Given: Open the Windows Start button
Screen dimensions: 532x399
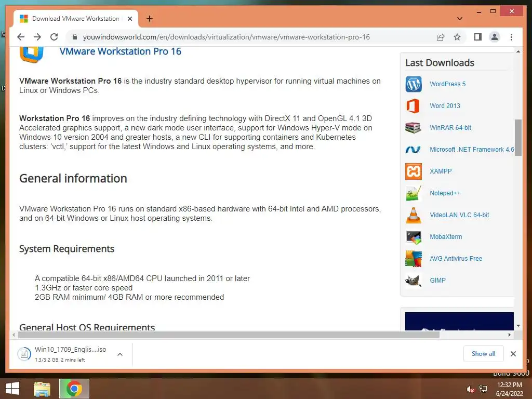Looking at the screenshot, I should point(12,389).
